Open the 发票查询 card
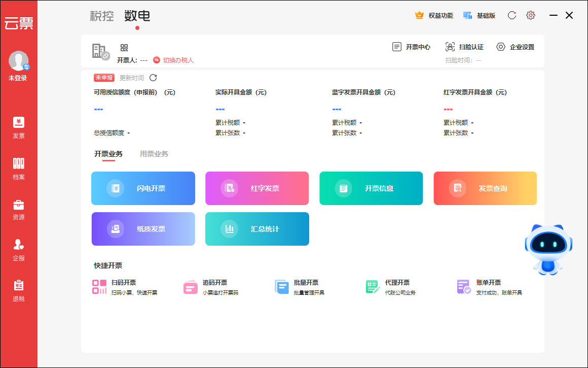588x368 pixels. 485,188
